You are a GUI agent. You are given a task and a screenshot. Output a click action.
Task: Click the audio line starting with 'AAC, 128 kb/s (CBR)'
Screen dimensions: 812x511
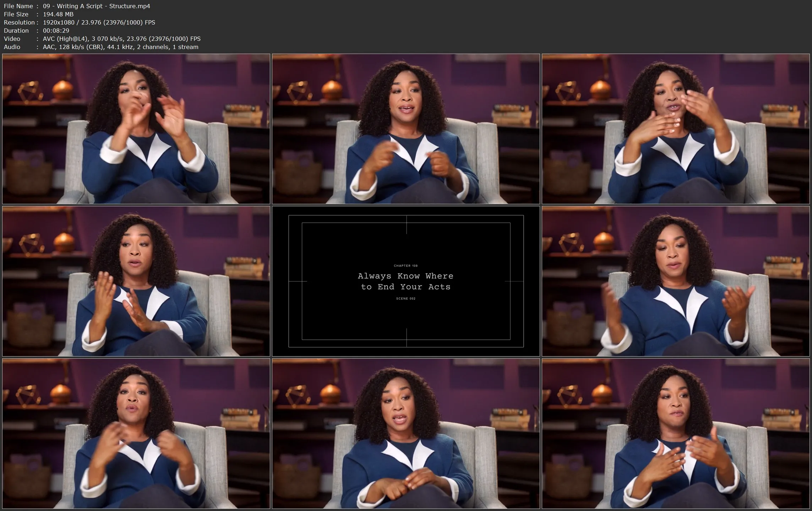coord(121,47)
